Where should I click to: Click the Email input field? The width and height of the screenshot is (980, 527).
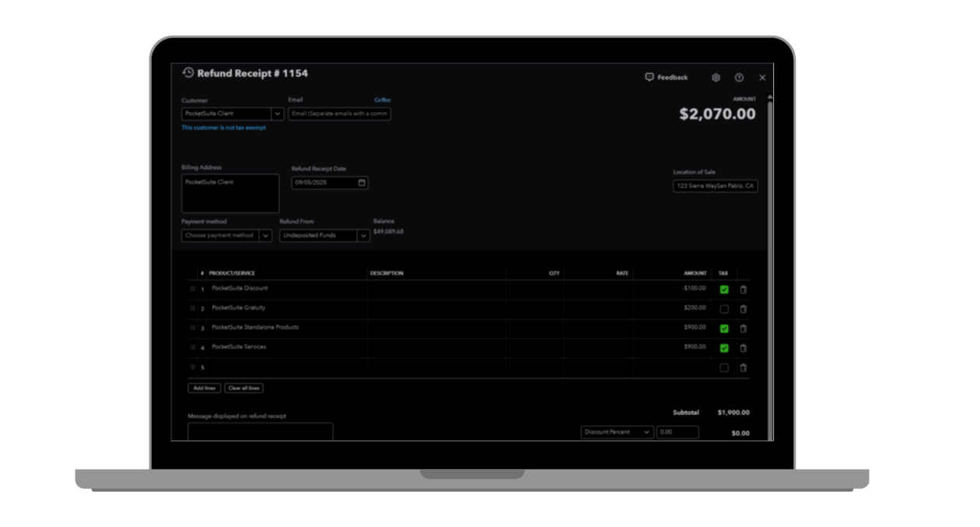[x=339, y=114]
